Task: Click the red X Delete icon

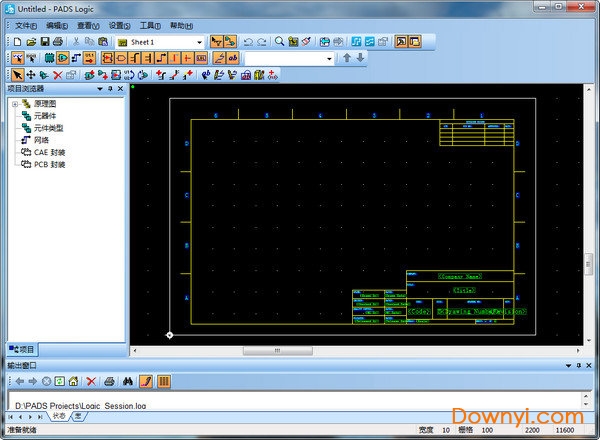Action: coord(57,74)
